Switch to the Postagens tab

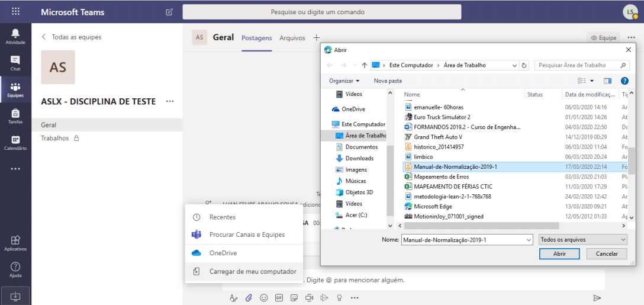click(257, 38)
